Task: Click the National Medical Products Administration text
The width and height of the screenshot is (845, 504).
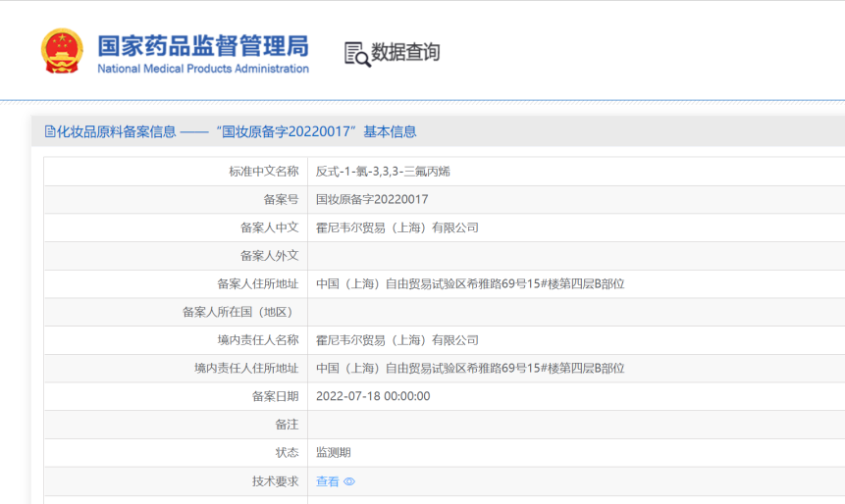Action: pyautogui.click(x=203, y=69)
